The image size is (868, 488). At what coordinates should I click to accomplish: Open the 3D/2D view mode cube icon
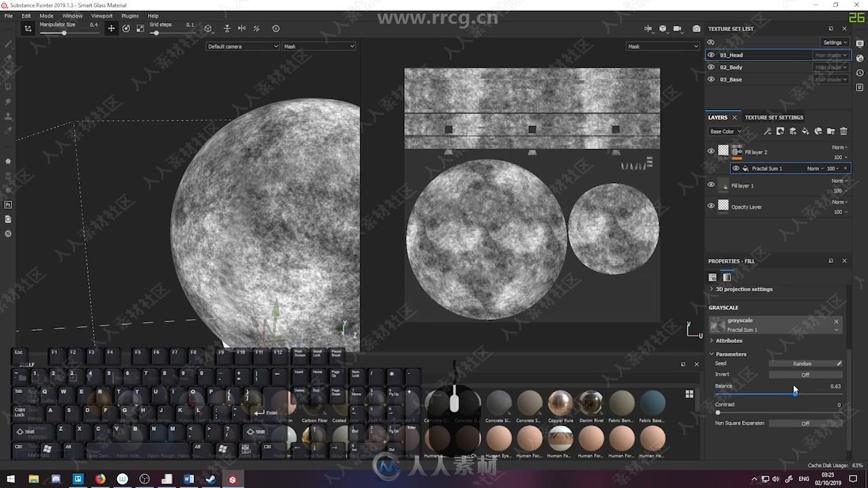[663, 28]
